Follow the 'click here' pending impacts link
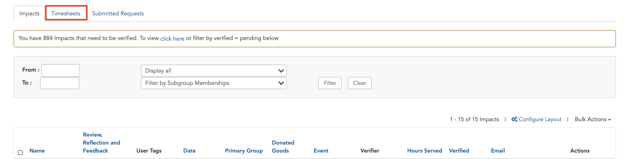 [172, 38]
